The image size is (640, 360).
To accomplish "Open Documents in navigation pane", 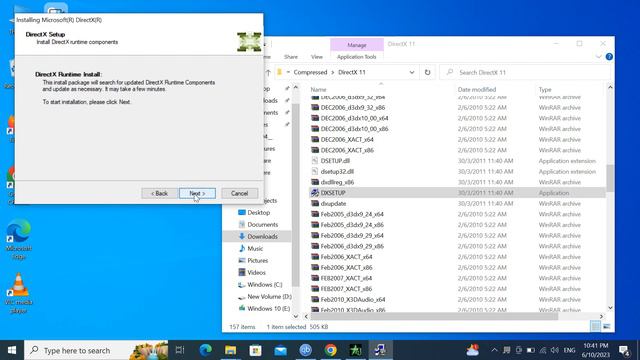I will pos(262,224).
